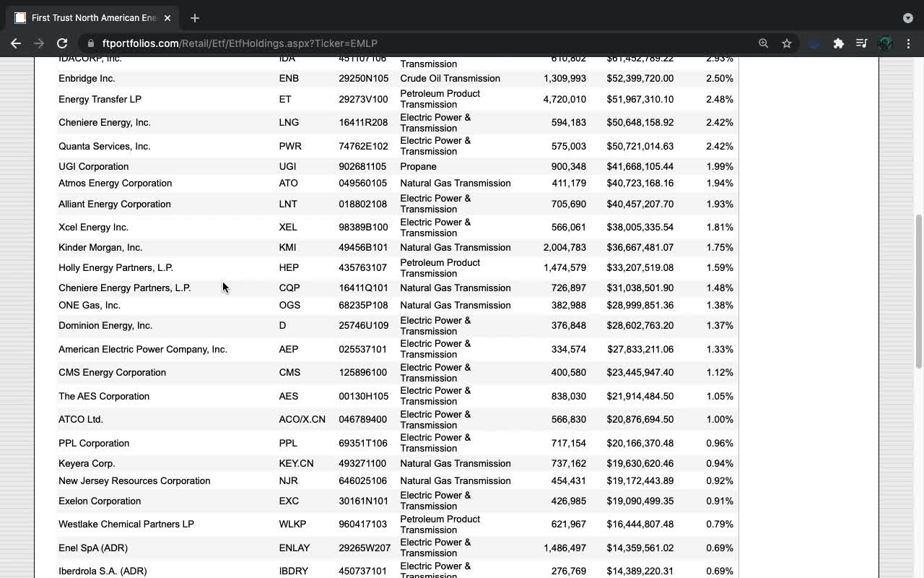Select the 0.79% weighting value
Viewport: 924px width, 578px height.
[720, 524]
